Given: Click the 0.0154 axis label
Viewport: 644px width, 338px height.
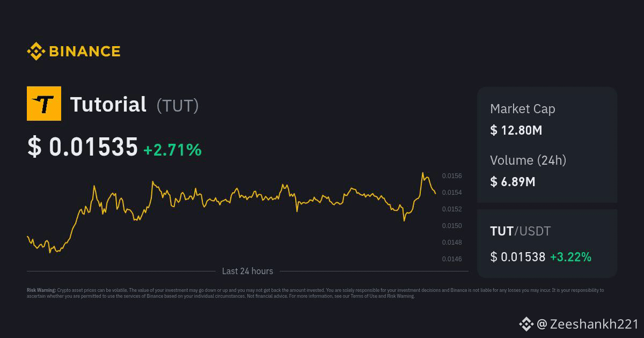Looking at the screenshot, I should (x=452, y=193).
